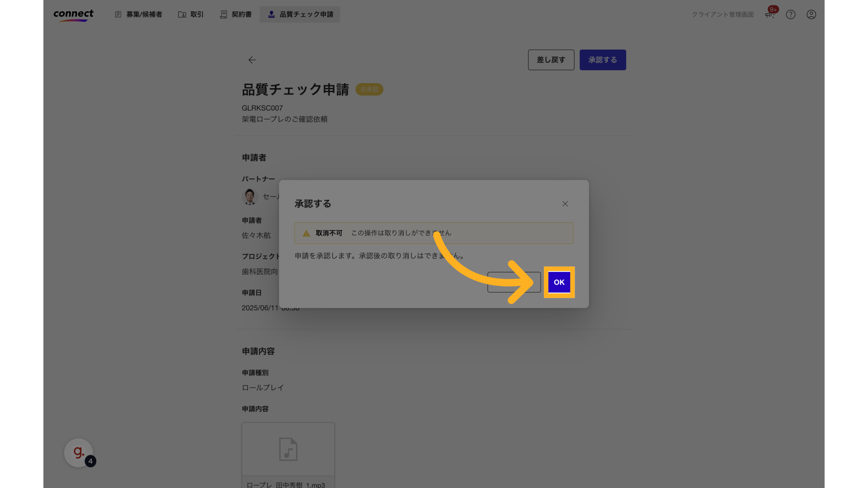
Task: Click the dark 承認する button top right
Action: tap(602, 60)
